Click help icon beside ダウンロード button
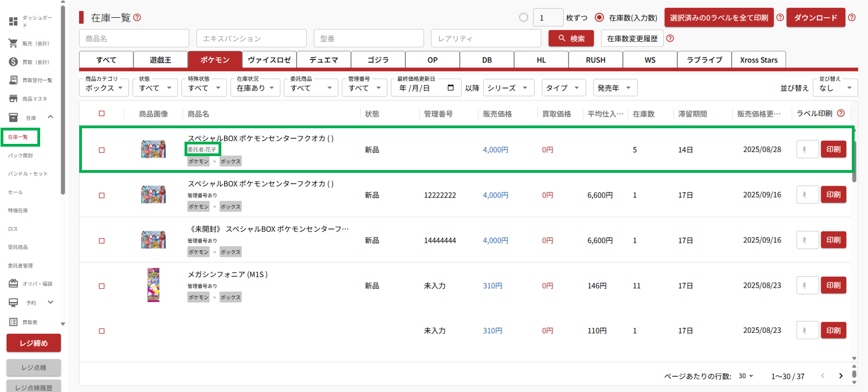Image resolution: width=868 pixels, height=392 pixels. (x=851, y=18)
